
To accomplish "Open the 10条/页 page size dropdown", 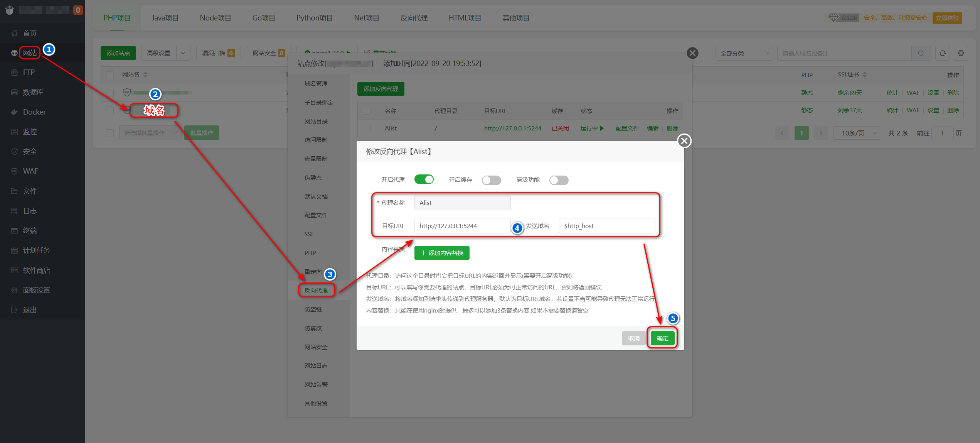I will pyautogui.click(x=857, y=133).
